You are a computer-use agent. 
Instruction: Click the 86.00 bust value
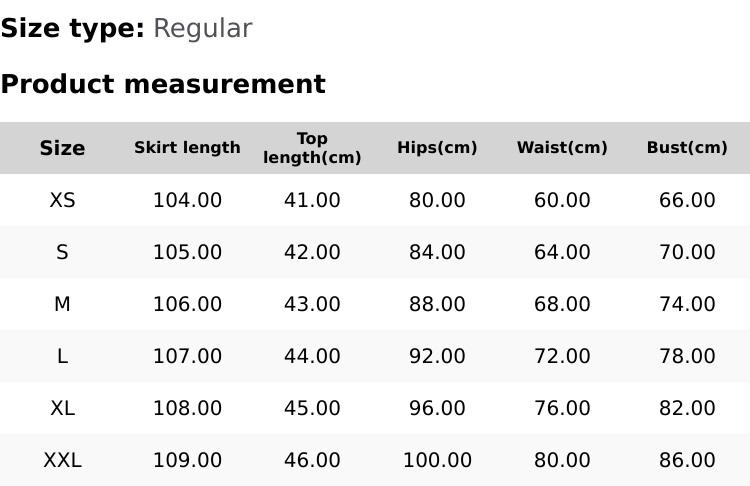(x=687, y=460)
